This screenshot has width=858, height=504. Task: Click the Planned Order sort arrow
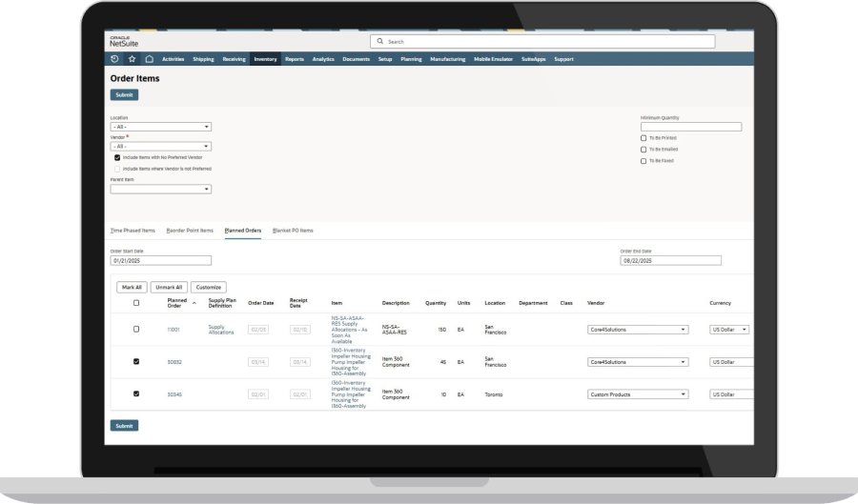(194, 303)
